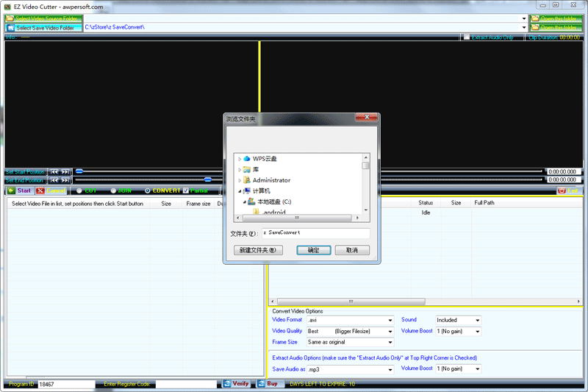The height and width of the screenshot is (392, 588).
Task: Open the Save Audio as dropdown
Action: coord(390,369)
